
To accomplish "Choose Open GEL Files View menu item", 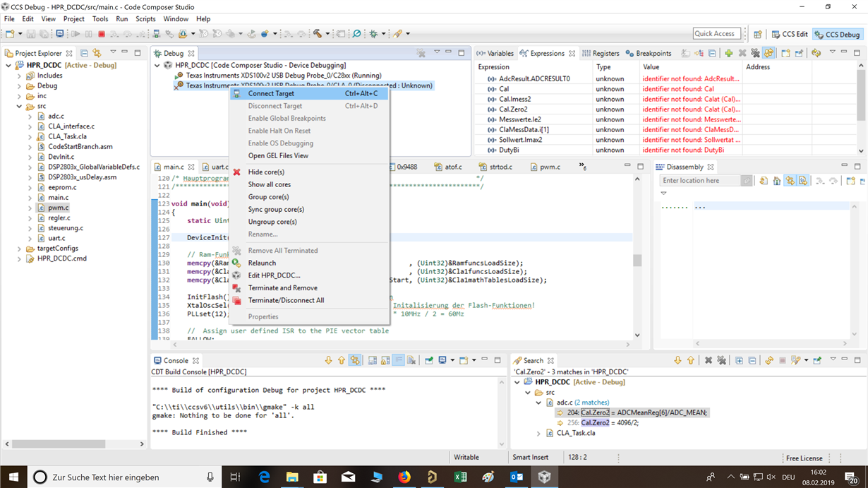I will (x=311, y=155).
